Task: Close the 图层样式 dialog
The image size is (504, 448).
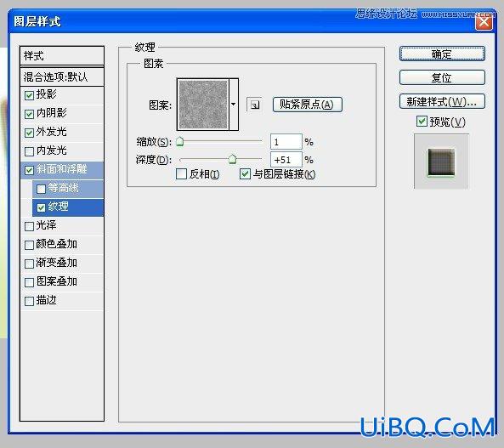Action: [484, 22]
